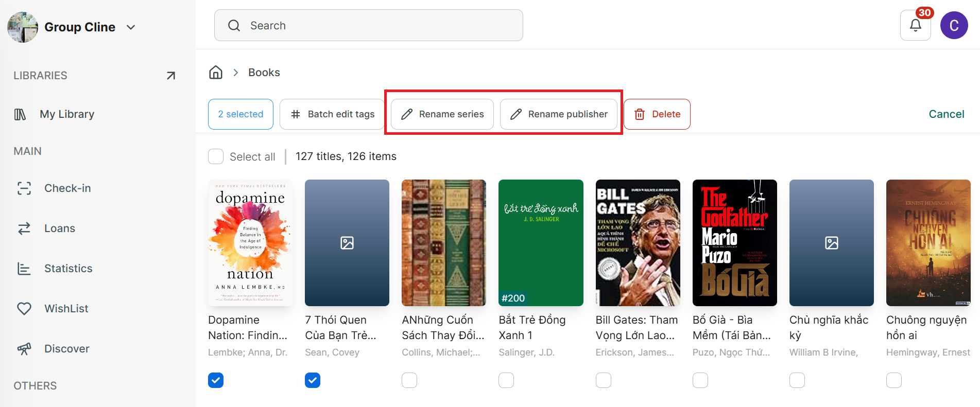Select the Bố Già book checkbox
Screen dimensions: 980x407
coord(700,380)
